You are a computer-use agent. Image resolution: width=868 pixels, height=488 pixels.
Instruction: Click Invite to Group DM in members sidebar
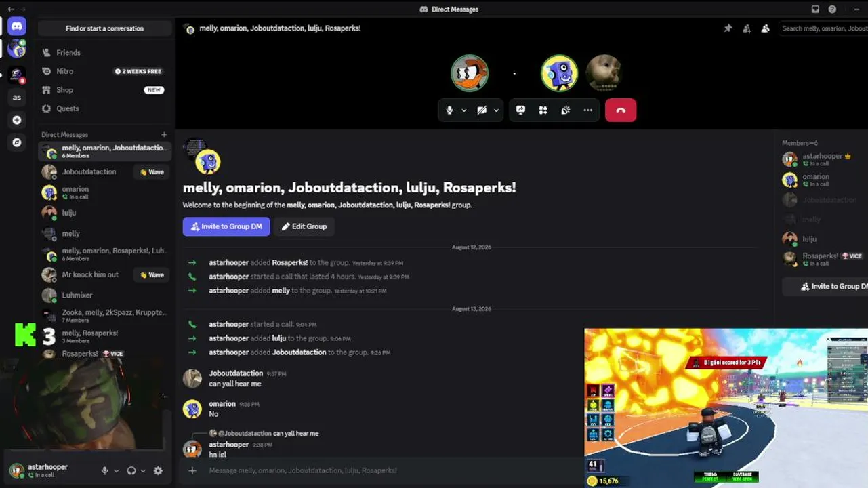click(x=825, y=287)
